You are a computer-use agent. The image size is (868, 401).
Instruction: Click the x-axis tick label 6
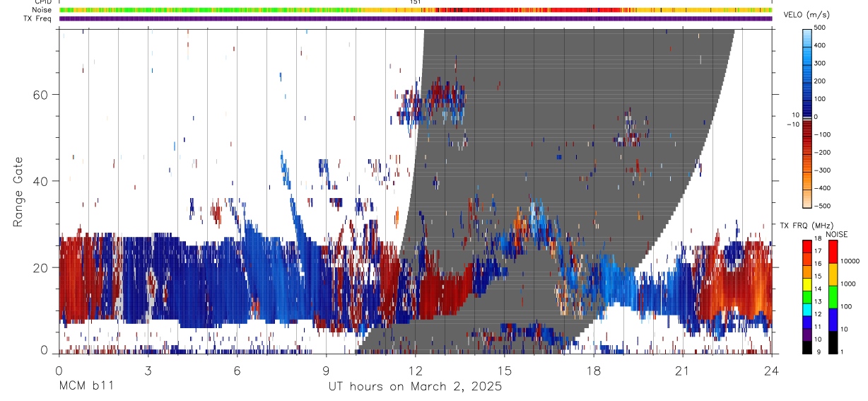click(x=237, y=371)
